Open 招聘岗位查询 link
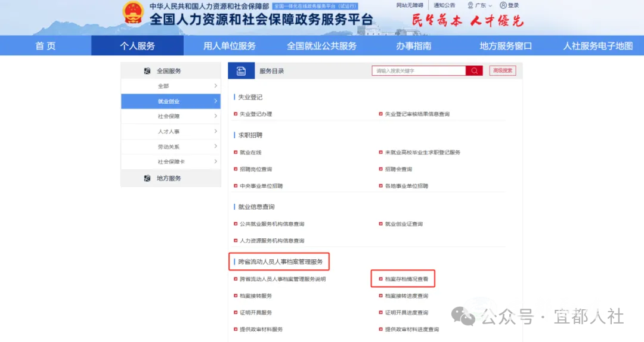Image resolution: width=644 pixels, height=342 pixels. pos(256,169)
